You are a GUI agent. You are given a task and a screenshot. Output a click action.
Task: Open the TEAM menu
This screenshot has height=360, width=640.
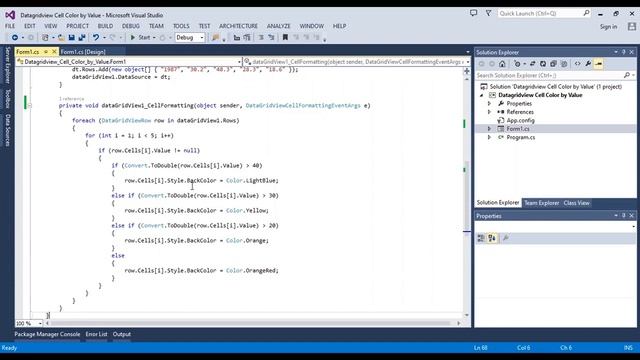tap(156, 26)
